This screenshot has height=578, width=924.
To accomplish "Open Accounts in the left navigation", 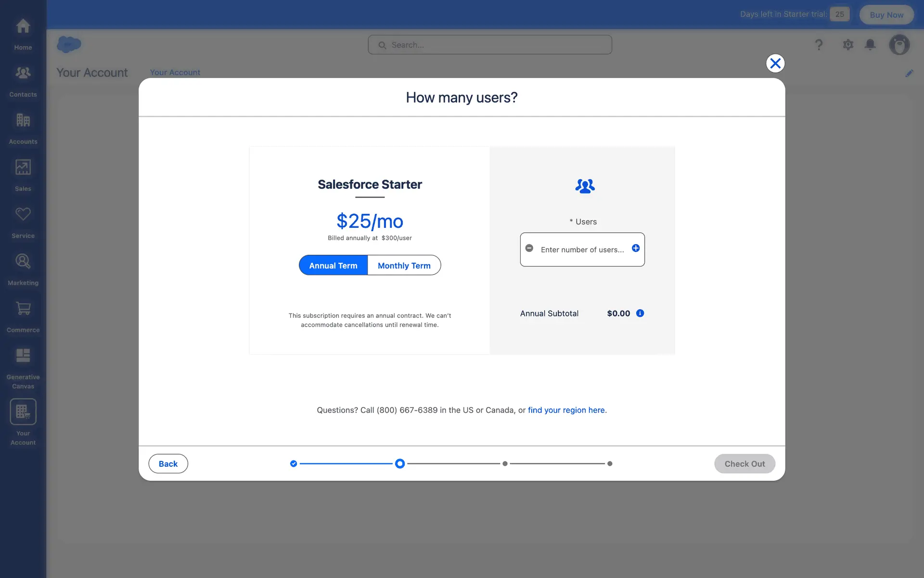I will tap(23, 127).
